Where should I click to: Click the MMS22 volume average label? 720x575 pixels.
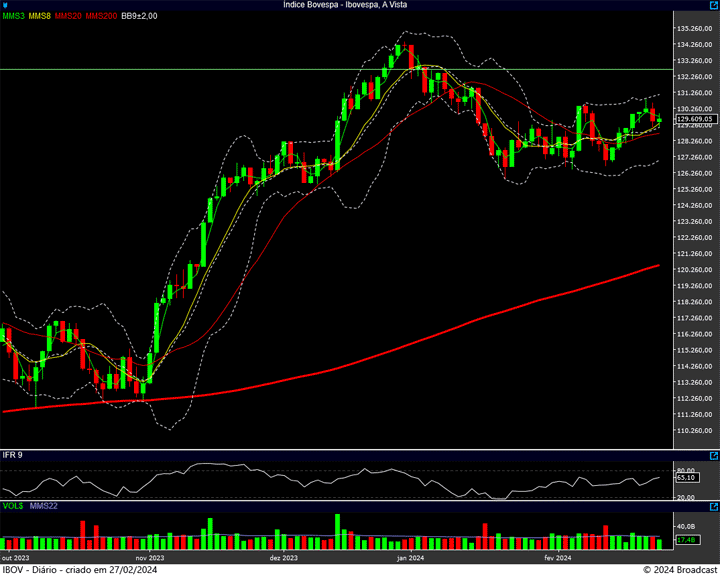(x=43, y=507)
